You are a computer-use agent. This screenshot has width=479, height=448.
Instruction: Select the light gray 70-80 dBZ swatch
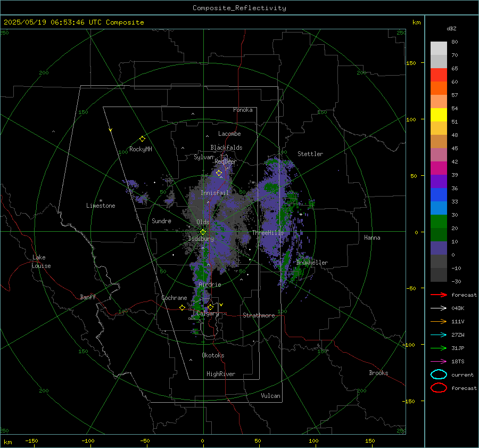click(x=439, y=48)
